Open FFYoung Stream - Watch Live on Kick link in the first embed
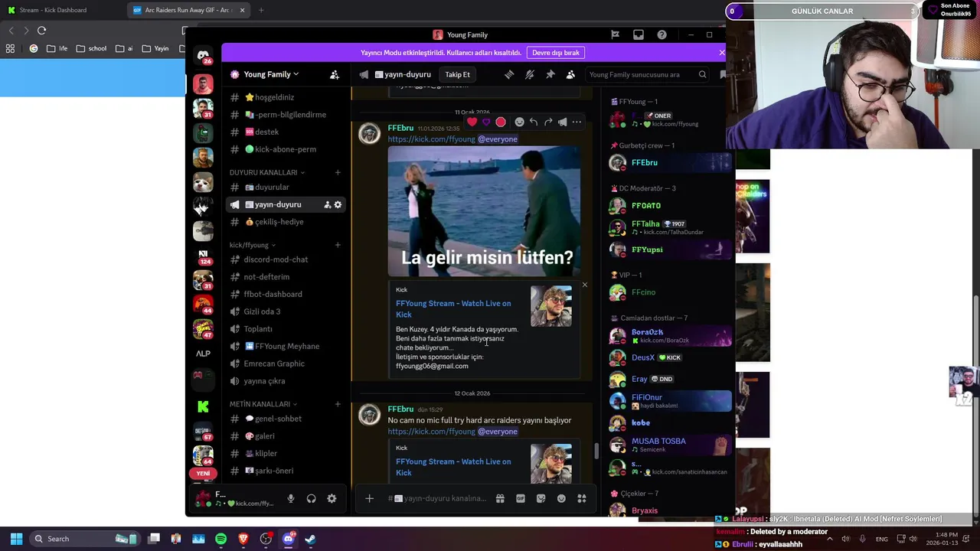980x551 pixels. [x=453, y=309]
